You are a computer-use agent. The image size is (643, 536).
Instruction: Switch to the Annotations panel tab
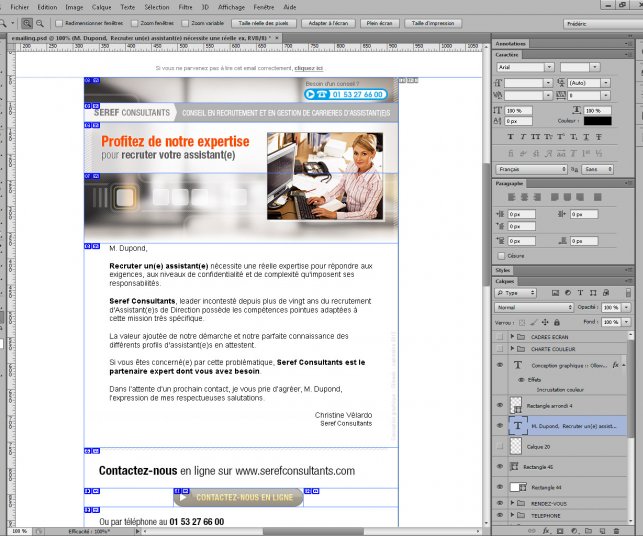click(511, 43)
